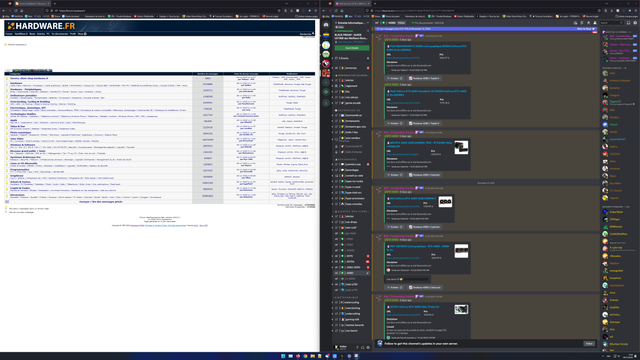Image resolution: width=640 pixels, height=360 pixels.
Task: Deafen with headphones icon in user panel
Action: 362,347
